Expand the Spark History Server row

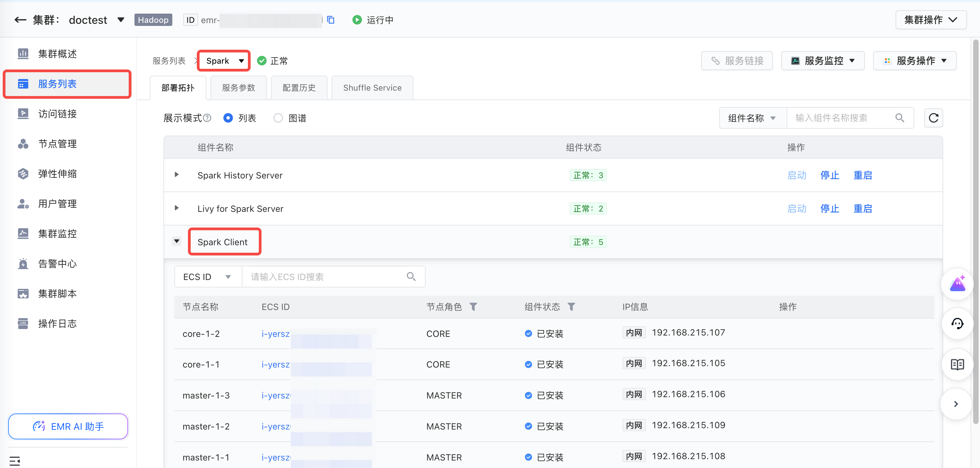pos(176,175)
